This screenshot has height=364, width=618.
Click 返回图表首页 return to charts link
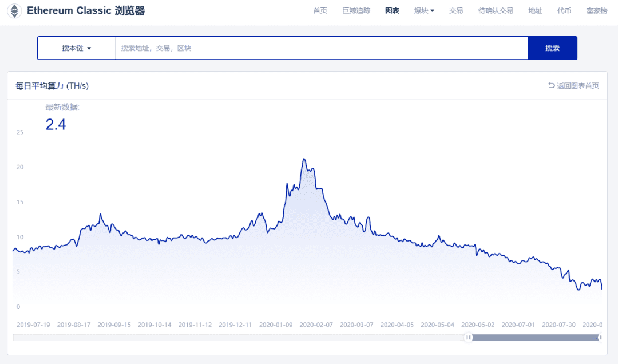pyautogui.click(x=573, y=86)
